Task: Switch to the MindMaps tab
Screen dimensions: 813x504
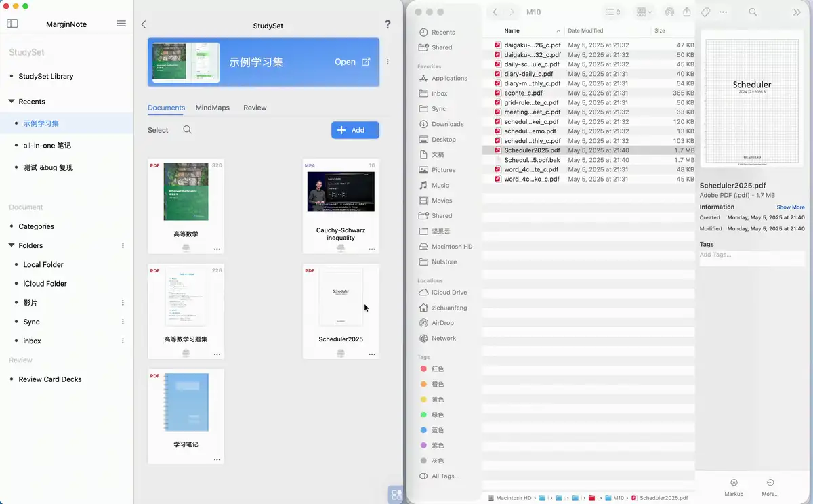Action: [x=213, y=108]
